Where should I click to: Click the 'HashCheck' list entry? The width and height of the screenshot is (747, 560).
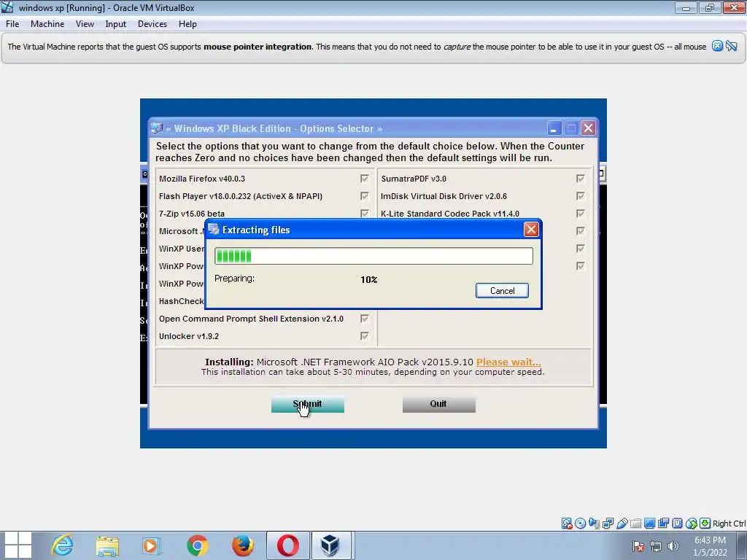[182, 301]
